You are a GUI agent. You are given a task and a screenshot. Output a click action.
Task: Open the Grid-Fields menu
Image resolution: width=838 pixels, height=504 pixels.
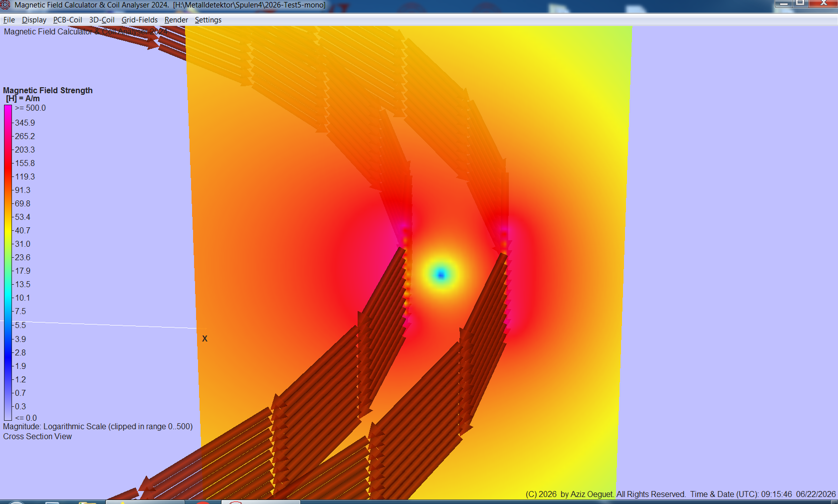click(140, 20)
